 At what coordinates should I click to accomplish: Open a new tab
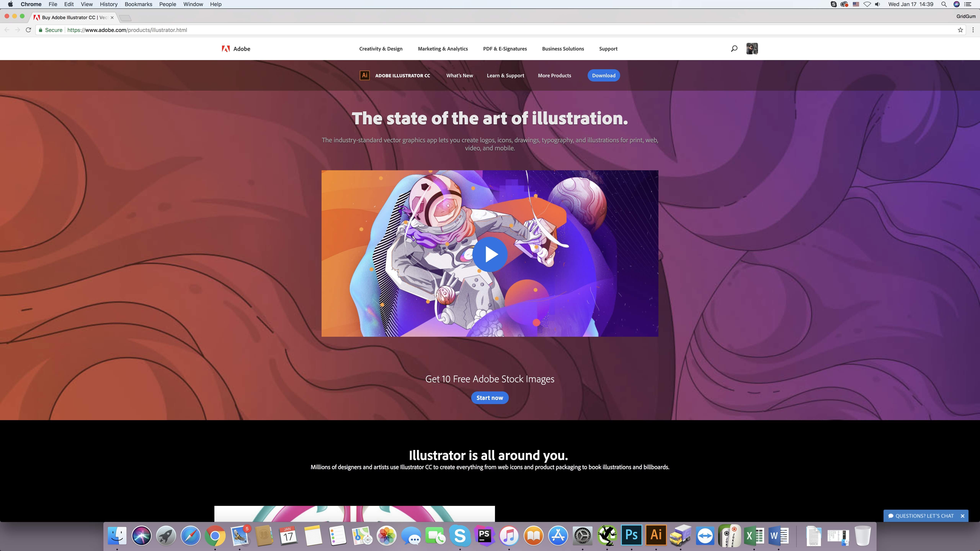point(125,18)
